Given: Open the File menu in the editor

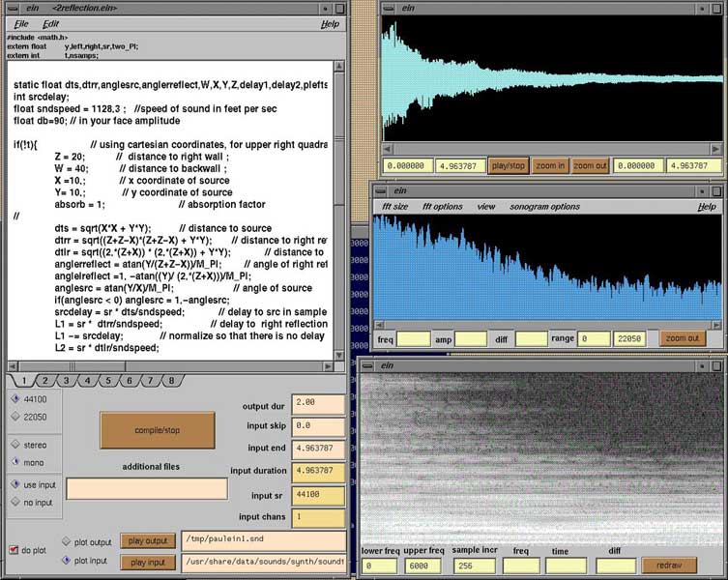Looking at the screenshot, I should coord(21,23).
